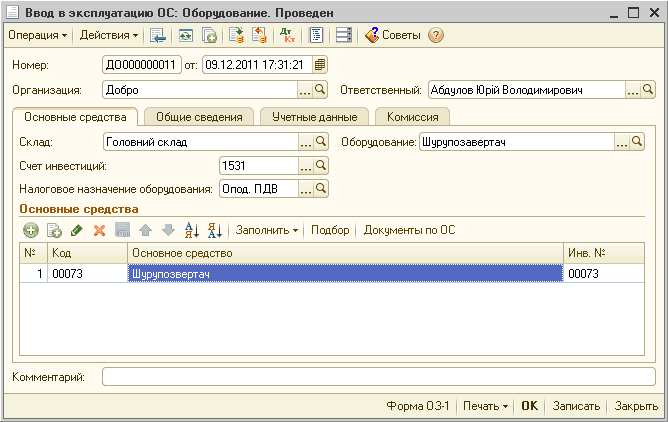This screenshot has width=668, height=422.
Task: Click the Комментарий input field
Action: click(x=379, y=377)
